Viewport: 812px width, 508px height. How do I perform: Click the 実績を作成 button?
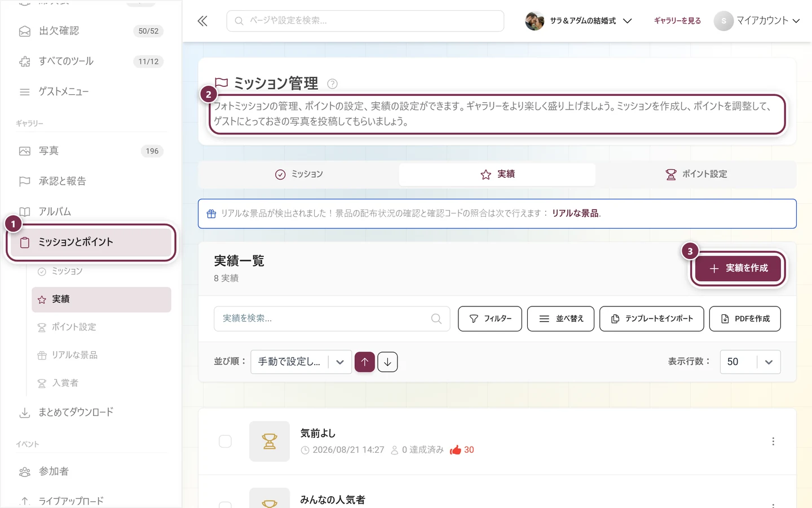tap(738, 268)
